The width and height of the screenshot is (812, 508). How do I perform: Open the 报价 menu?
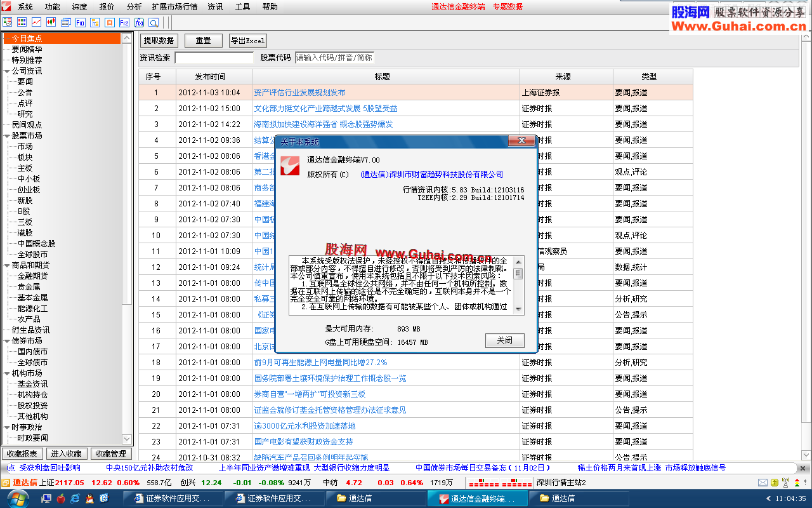[107, 7]
